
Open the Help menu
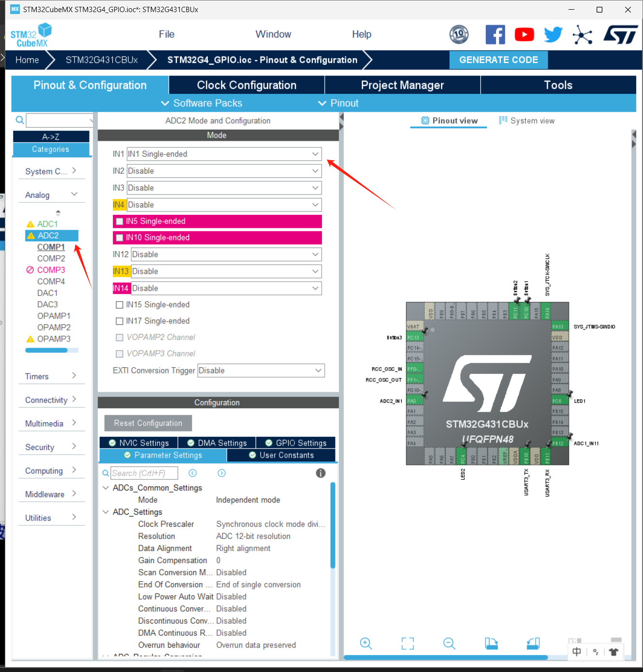pos(362,34)
